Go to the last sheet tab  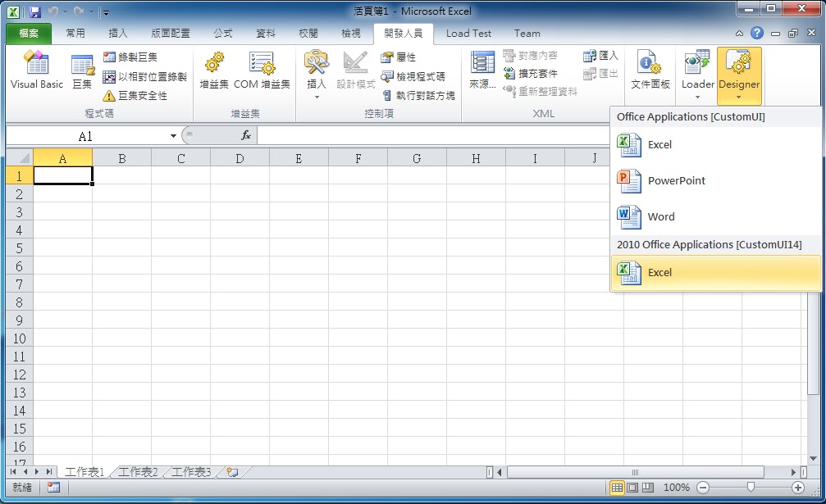(49, 472)
